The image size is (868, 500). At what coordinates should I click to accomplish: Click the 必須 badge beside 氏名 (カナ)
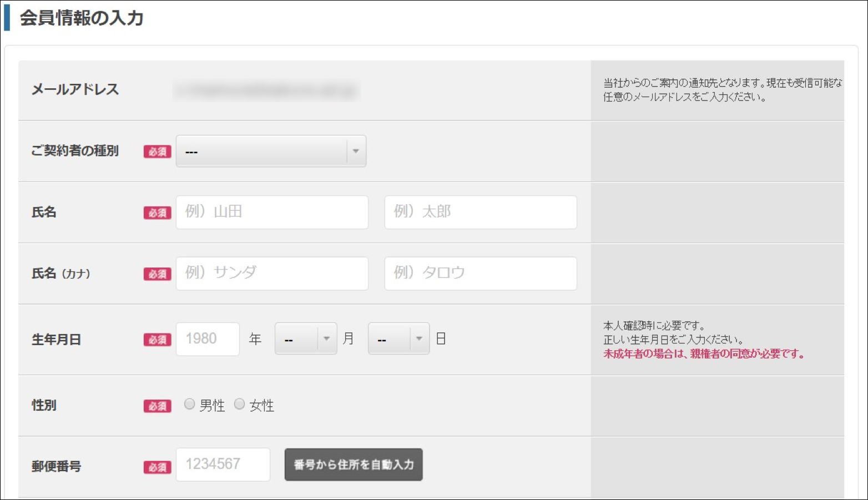coord(158,274)
